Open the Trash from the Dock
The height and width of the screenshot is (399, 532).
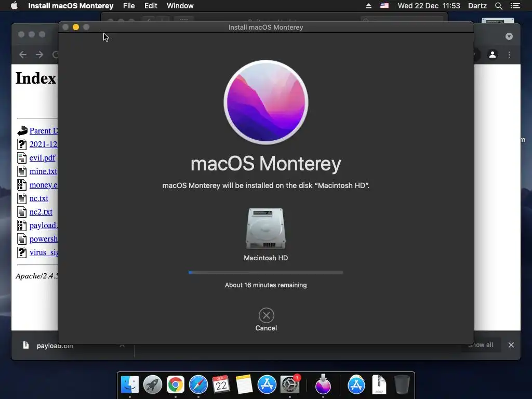pyautogui.click(x=402, y=385)
